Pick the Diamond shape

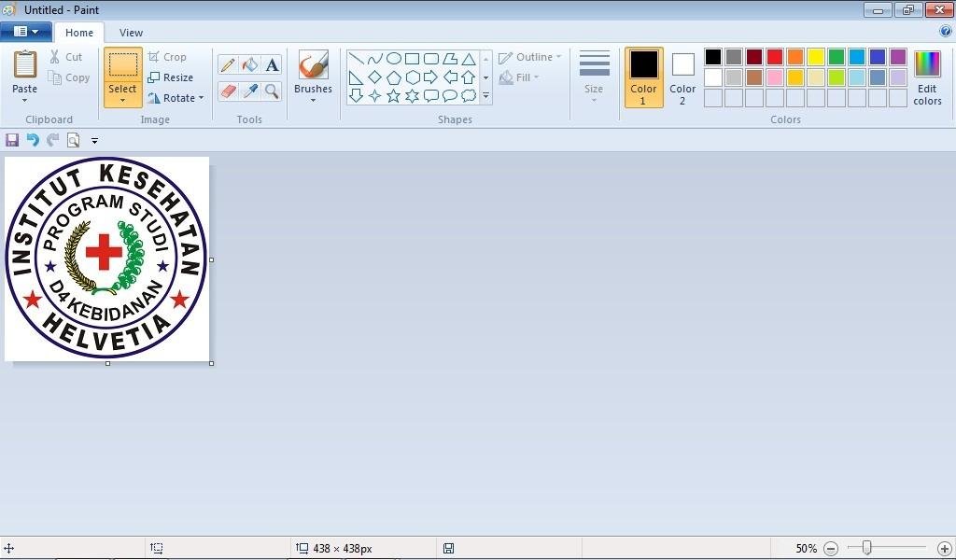pos(375,77)
